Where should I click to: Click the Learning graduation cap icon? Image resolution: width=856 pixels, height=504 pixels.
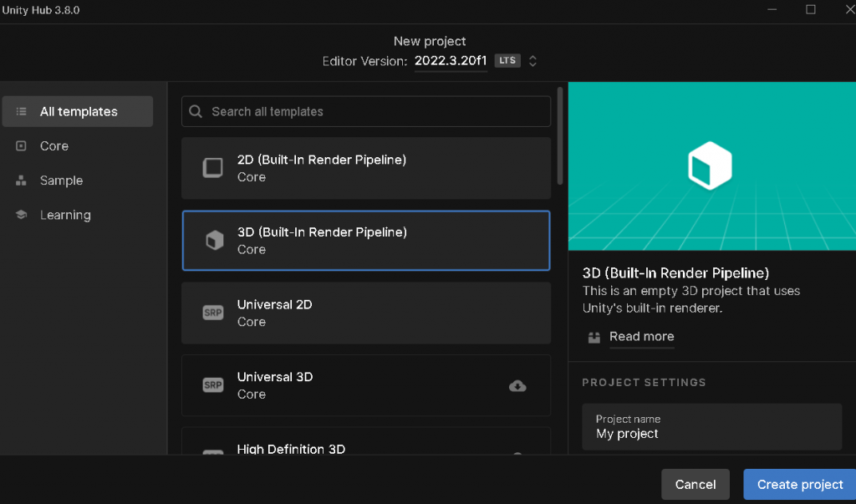click(x=21, y=215)
